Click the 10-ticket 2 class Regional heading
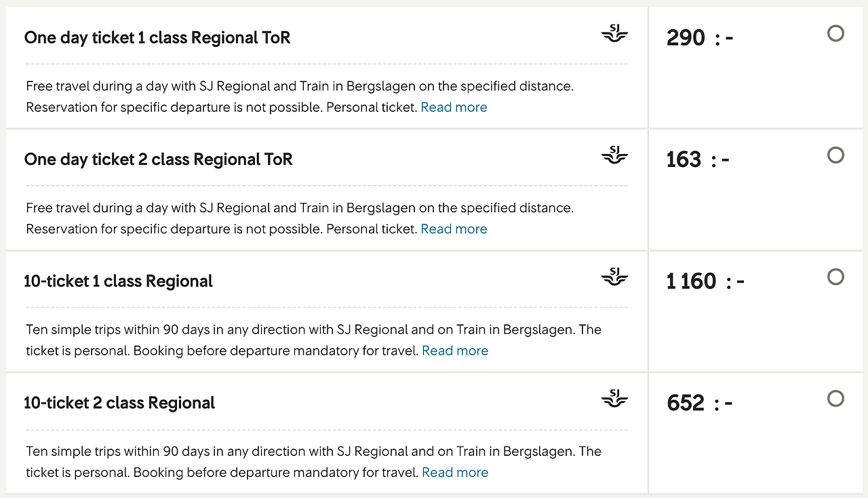 119,402
